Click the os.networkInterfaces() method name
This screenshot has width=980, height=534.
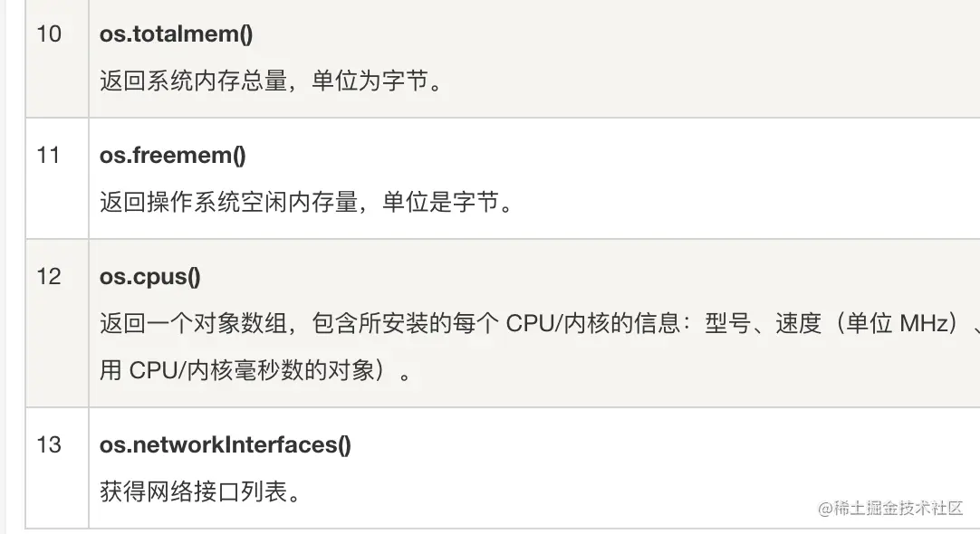click(225, 444)
